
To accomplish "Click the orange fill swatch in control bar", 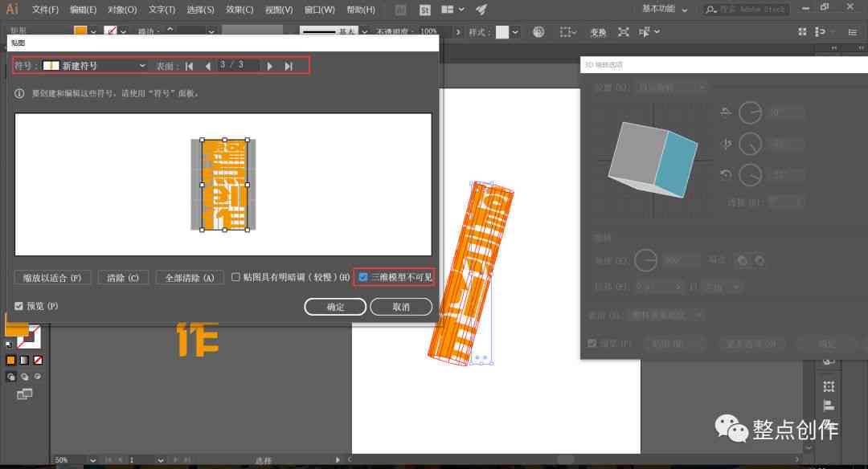I will (x=81, y=31).
